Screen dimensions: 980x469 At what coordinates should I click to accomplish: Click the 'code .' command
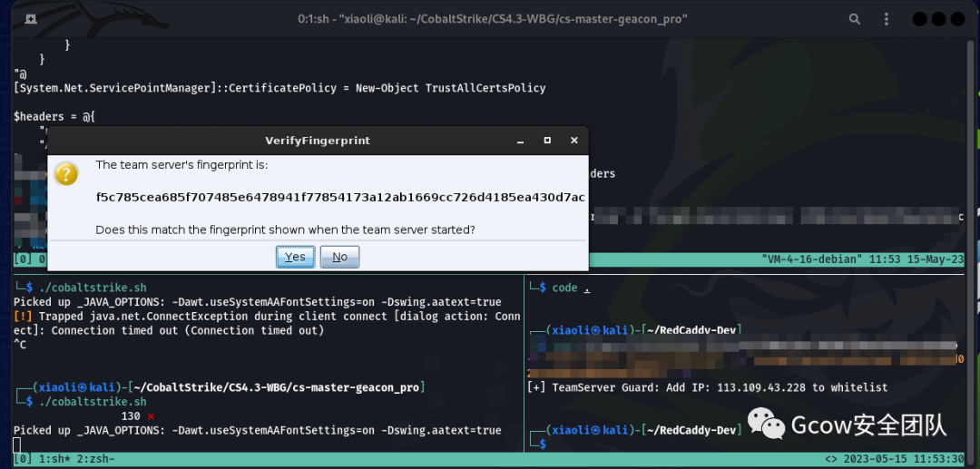pyautogui.click(x=572, y=288)
